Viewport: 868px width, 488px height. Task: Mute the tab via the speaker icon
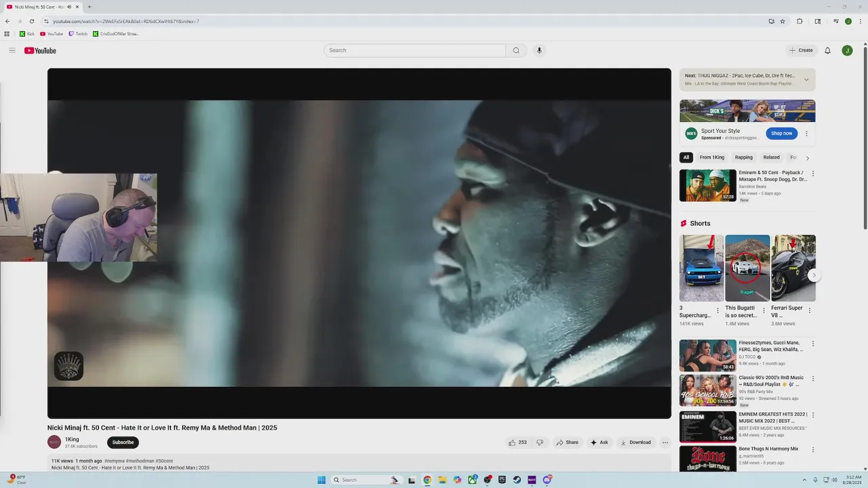click(x=69, y=7)
